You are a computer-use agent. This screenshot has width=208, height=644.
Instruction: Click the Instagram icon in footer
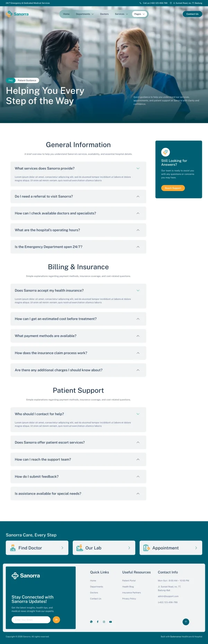(x=104, y=622)
